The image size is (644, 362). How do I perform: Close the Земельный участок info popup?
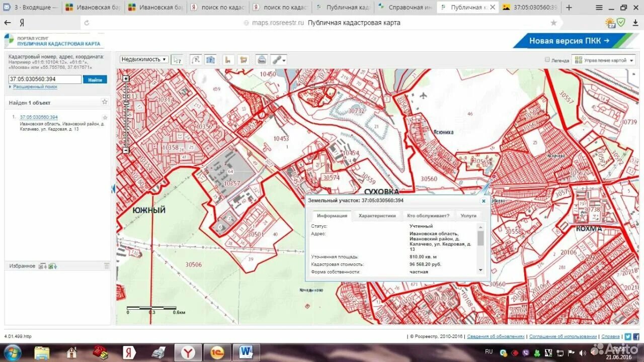click(x=484, y=201)
